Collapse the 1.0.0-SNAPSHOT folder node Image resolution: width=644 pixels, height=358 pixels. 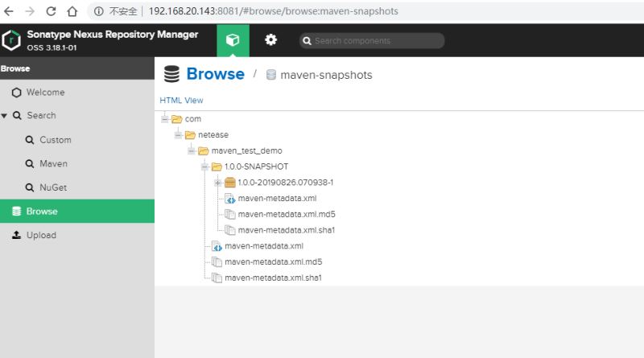(x=204, y=167)
